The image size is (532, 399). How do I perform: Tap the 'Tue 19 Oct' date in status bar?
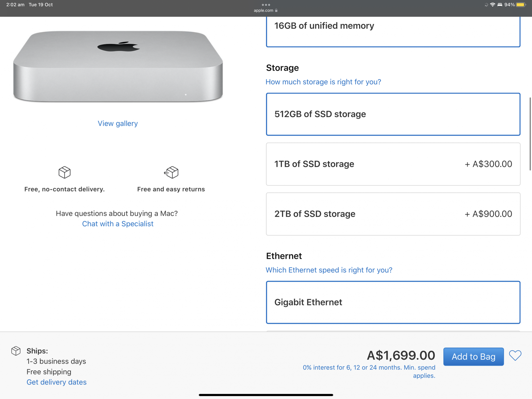point(41,5)
